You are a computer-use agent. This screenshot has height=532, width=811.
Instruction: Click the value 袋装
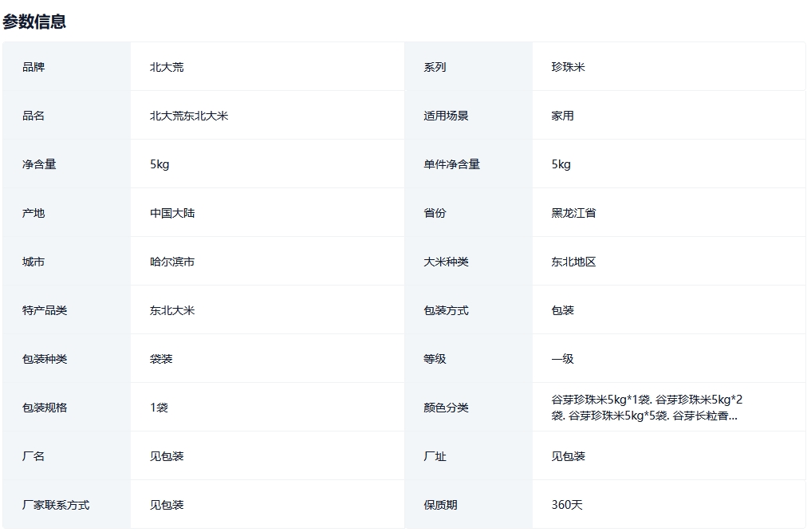(x=161, y=359)
